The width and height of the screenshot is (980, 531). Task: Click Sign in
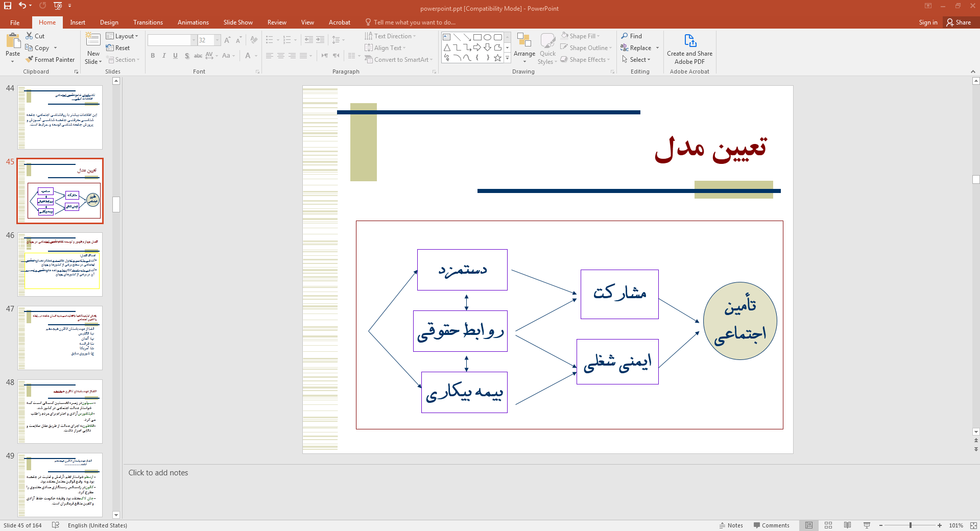click(x=928, y=22)
